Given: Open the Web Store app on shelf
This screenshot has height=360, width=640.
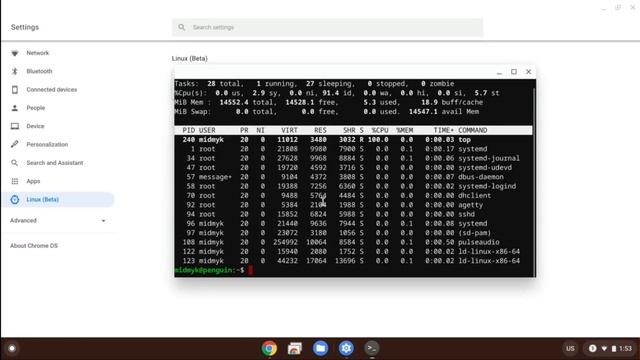Looking at the screenshot, I should coord(295,348).
